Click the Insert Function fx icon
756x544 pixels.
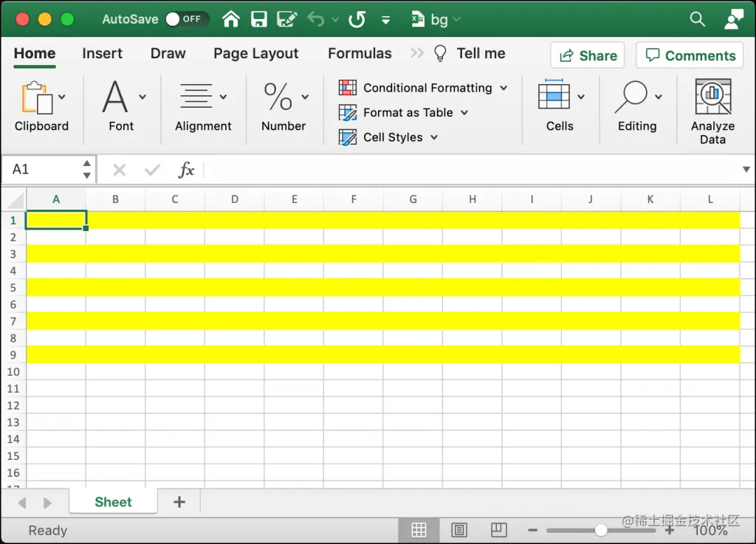(x=186, y=170)
